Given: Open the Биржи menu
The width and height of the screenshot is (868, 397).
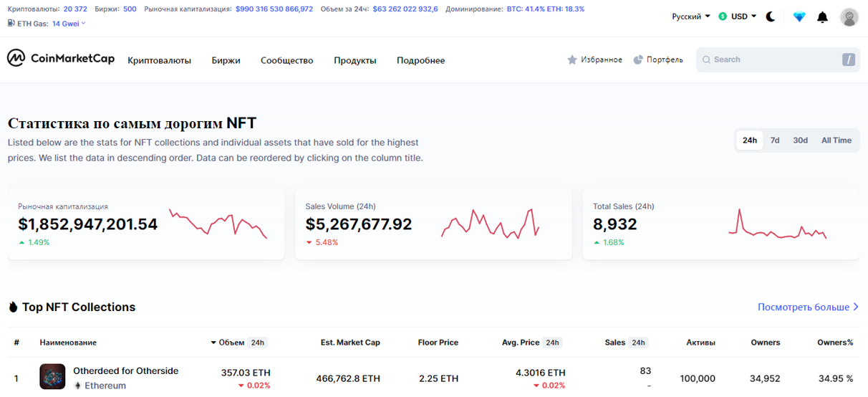Looking at the screenshot, I should pos(226,60).
